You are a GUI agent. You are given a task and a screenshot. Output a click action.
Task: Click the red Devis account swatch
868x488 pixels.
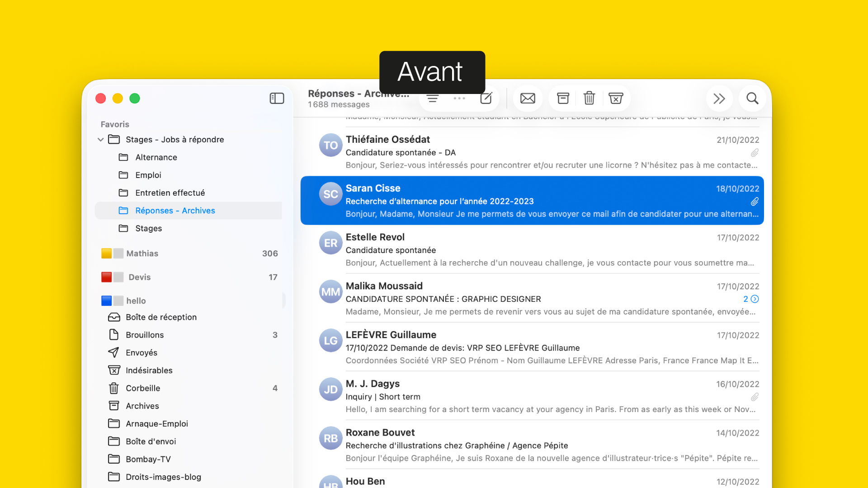pos(106,277)
